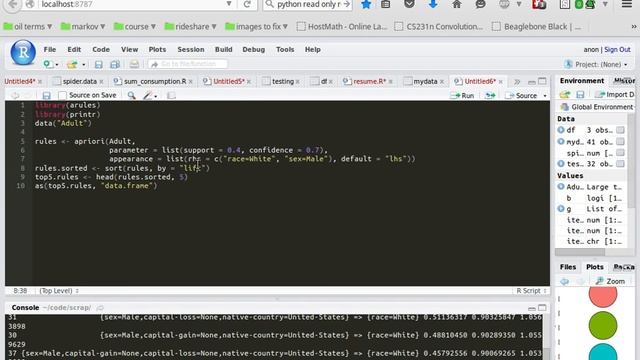Re-run previous code region icon
The width and height of the screenshot is (640, 360).
pos(490,96)
